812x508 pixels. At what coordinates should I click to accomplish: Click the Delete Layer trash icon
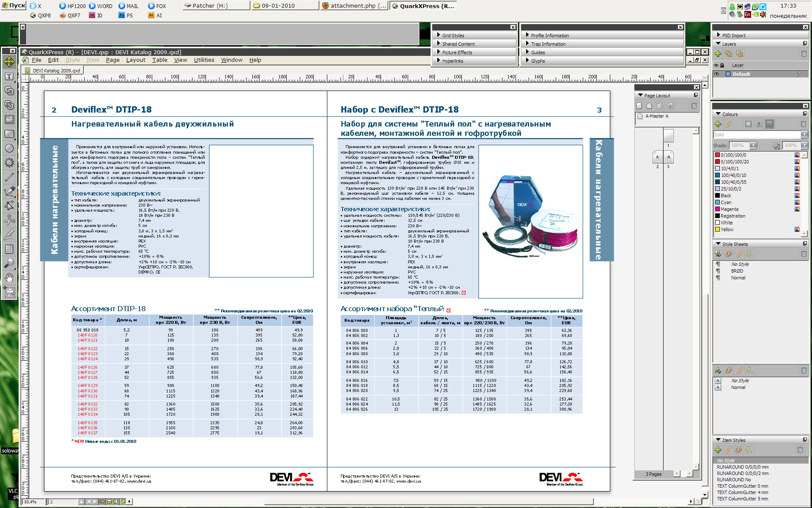804,54
